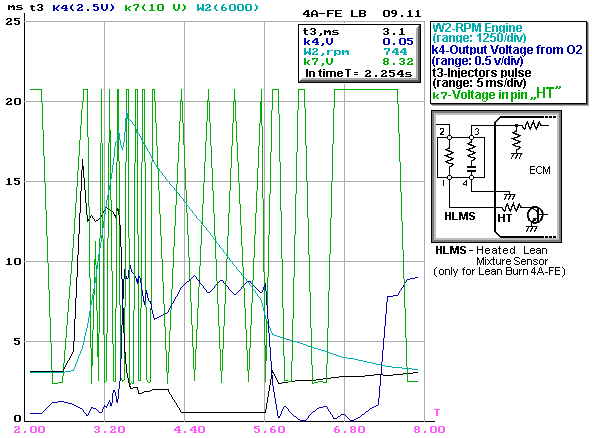Click the Y-axis tick label 20
This screenshot has width=592, height=438.
pyautogui.click(x=12, y=102)
